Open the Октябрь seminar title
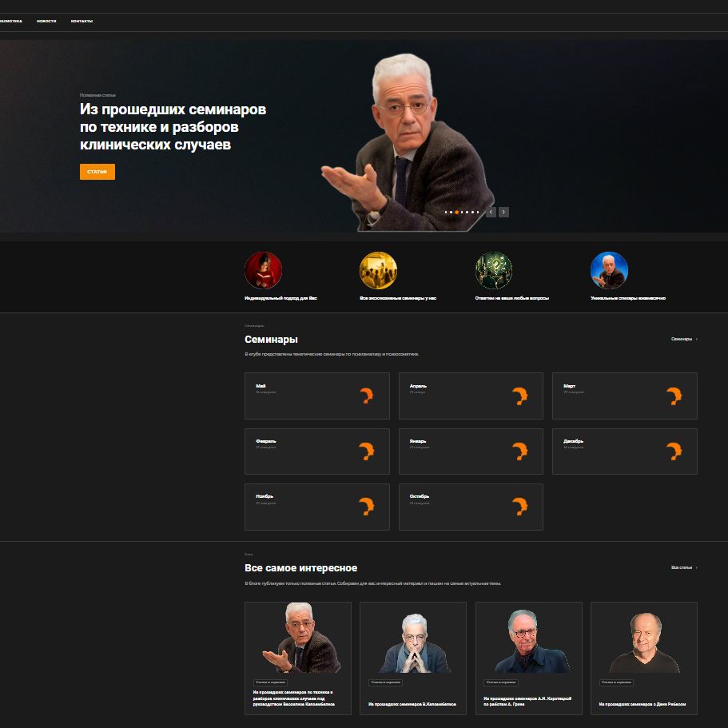This screenshot has height=728, width=728. point(420,496)
